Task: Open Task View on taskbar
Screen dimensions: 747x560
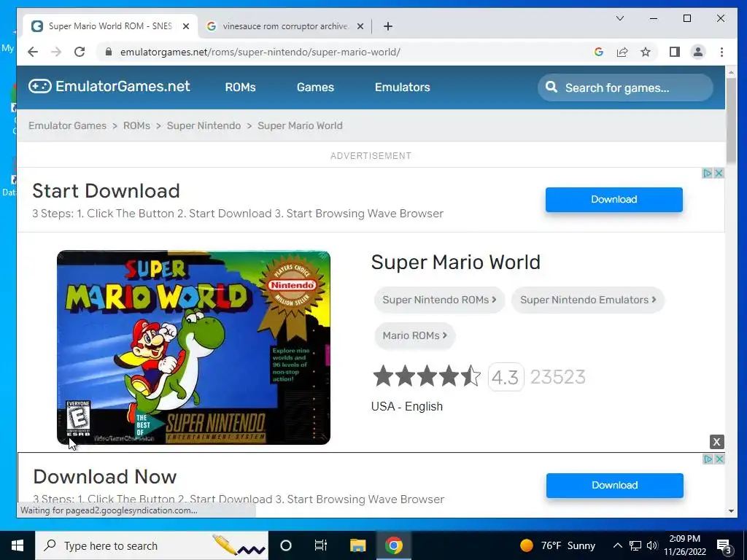Action: pos(321,545)
